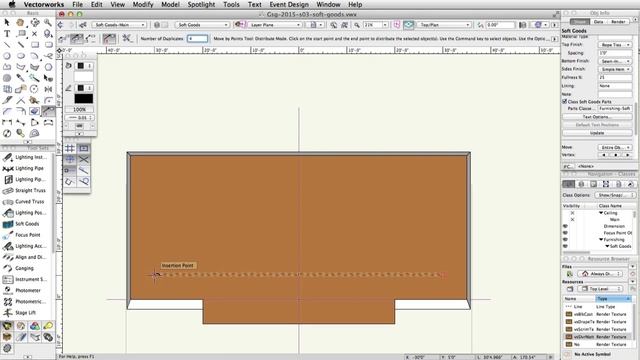Open the Apple menu
640x360 pixels.
pos(12,4)
